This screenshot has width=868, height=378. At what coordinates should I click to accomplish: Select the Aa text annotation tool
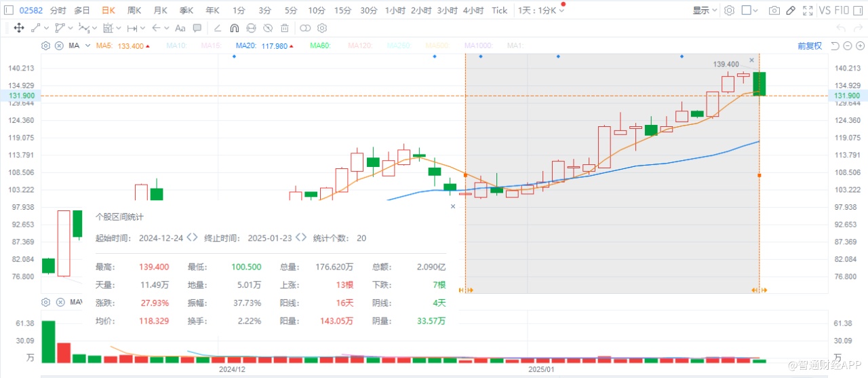180,28
